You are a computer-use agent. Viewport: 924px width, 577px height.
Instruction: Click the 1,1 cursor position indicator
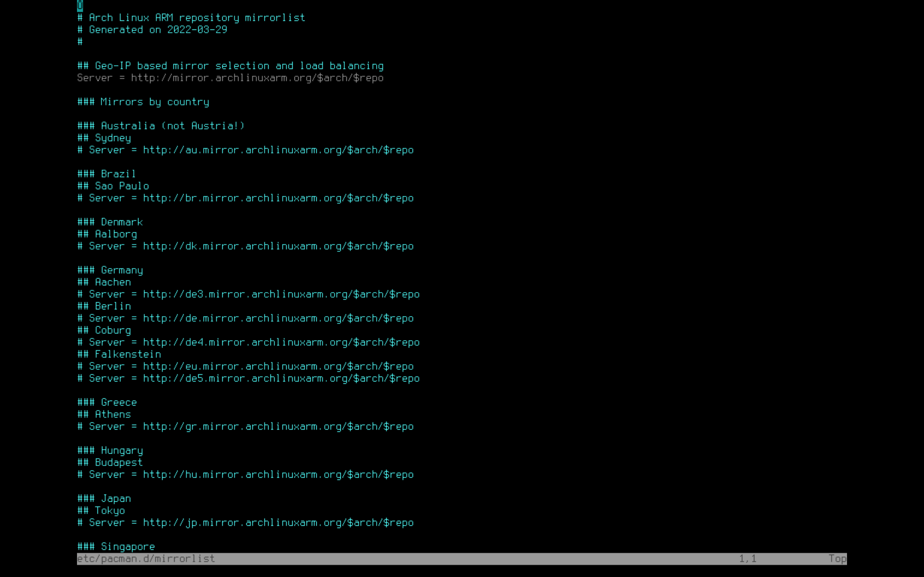(747, 559)
